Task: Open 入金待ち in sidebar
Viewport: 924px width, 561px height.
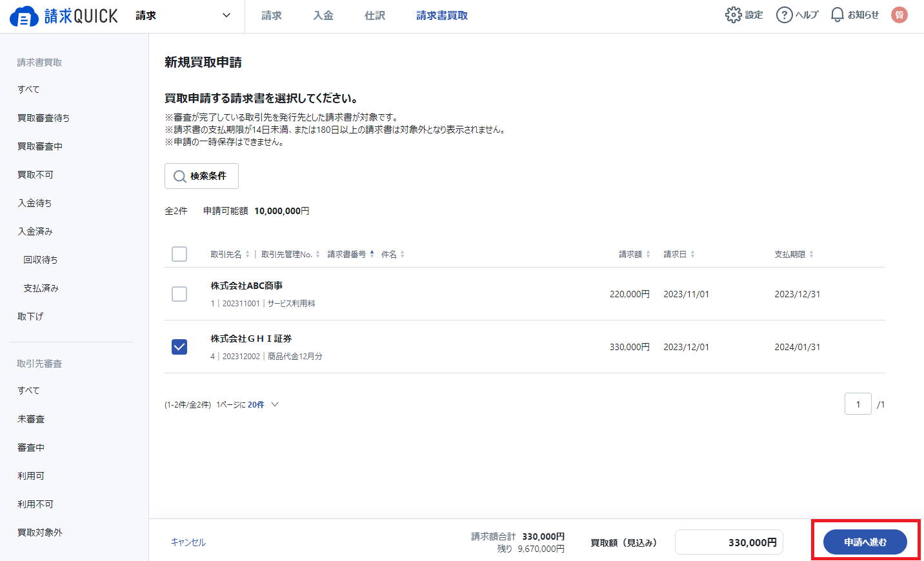Action: (x=35, y=203)
